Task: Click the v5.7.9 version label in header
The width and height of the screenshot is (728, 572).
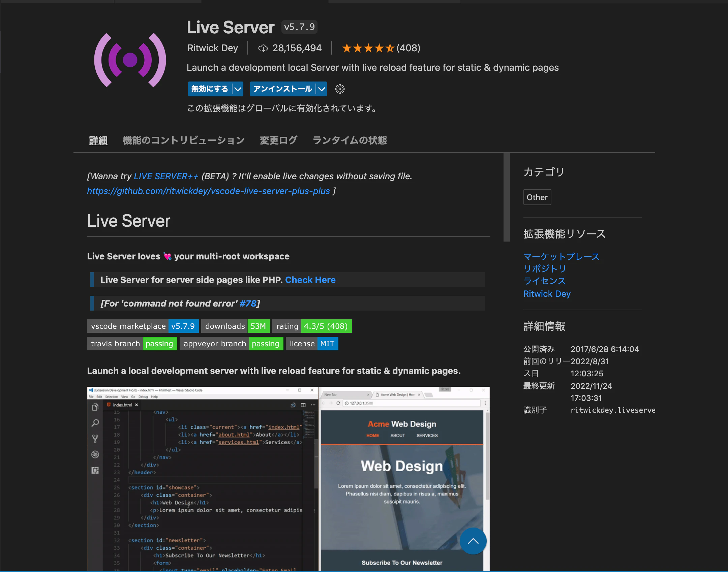Action: tap(299, 27)
